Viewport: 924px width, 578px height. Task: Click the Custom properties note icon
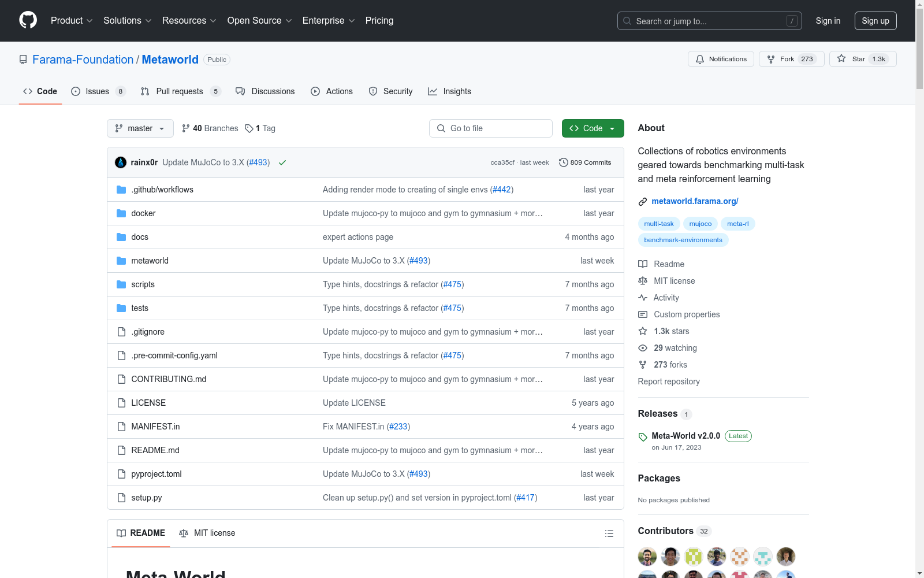(643, 314)
